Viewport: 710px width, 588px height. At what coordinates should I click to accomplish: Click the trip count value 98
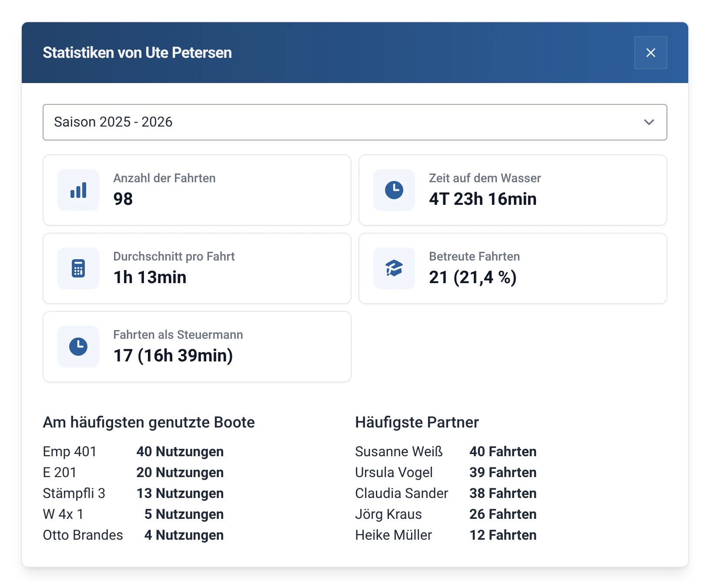(x=123, y=199)
